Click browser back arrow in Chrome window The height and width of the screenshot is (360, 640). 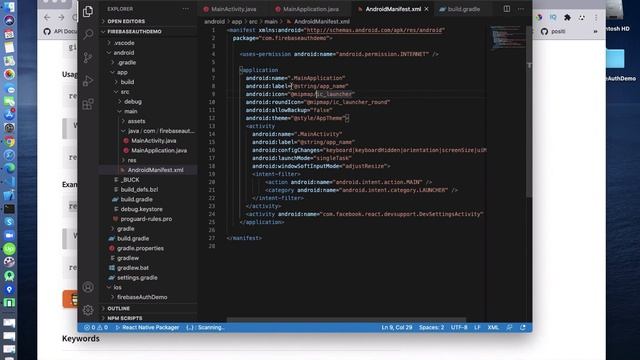[x=47, y=18]
